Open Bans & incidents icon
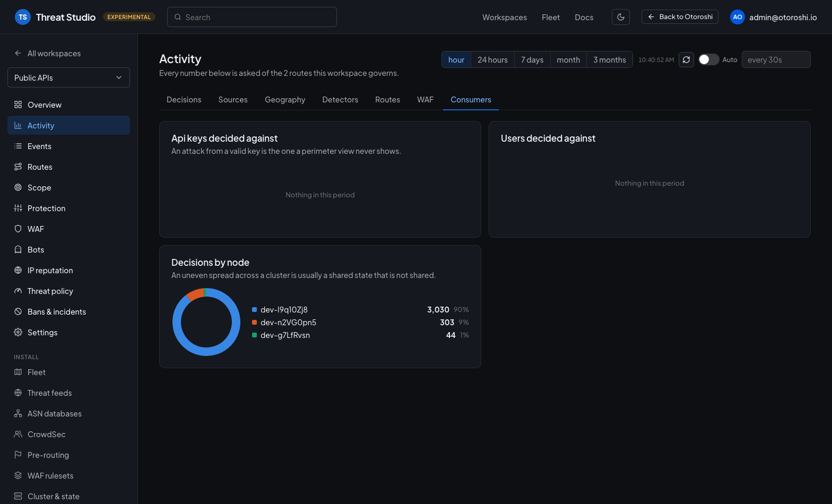The width and height of the screenshot is (832, 504). [18, 312]
